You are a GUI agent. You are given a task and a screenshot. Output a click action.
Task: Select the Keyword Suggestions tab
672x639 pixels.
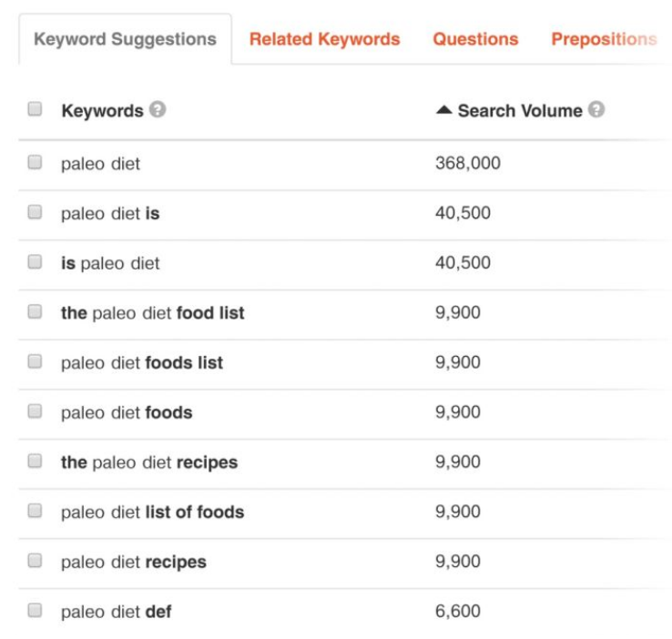125,39
